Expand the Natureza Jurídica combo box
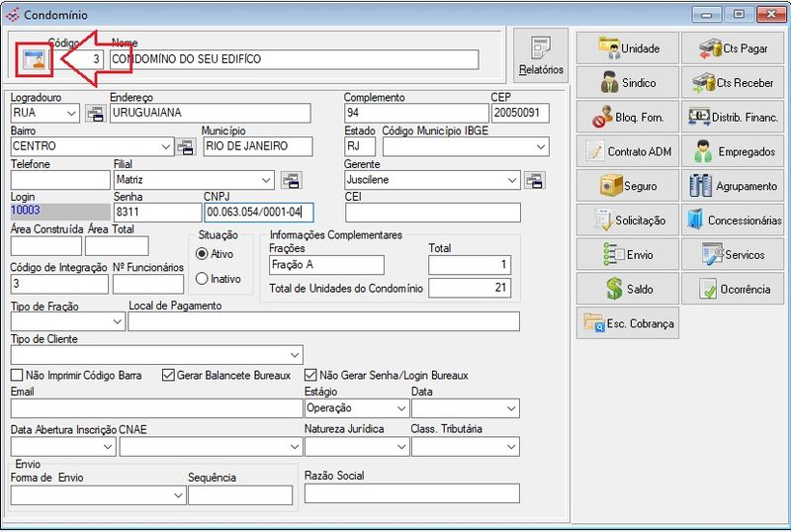Image resolution: width=791 pixels, height=532 pixels. tap(399, 446)
